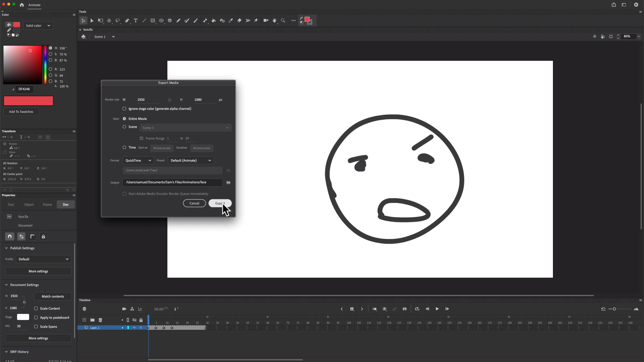
Task: Select the Rectangle tool
Action: tap(152, 21)
